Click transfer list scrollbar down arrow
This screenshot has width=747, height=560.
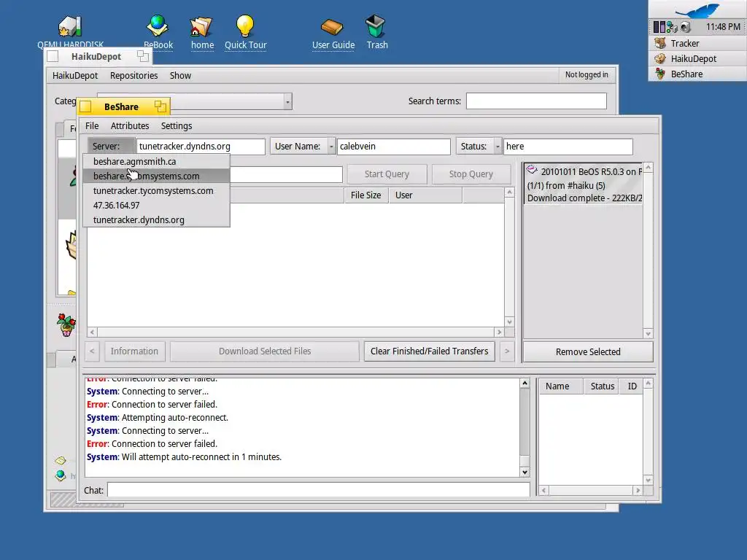648,333
